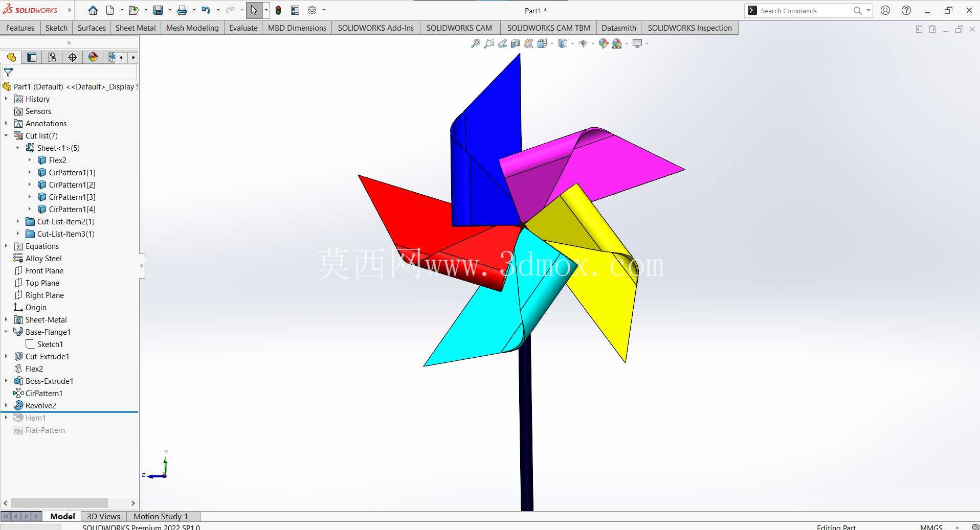Click the Rebuild traffic light icon
980x530 pixels.
[278, 10]
